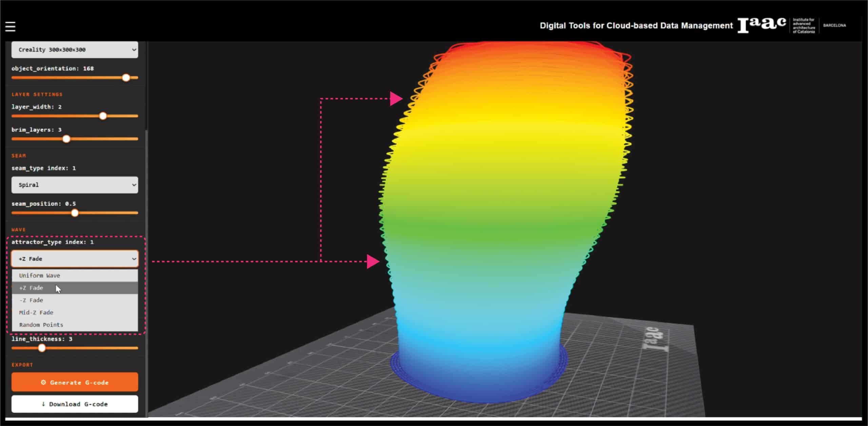Click the line_thickness slider knob
Image resolution: width=868 pixels, height=426 pixels.
[x=42, y=348]
